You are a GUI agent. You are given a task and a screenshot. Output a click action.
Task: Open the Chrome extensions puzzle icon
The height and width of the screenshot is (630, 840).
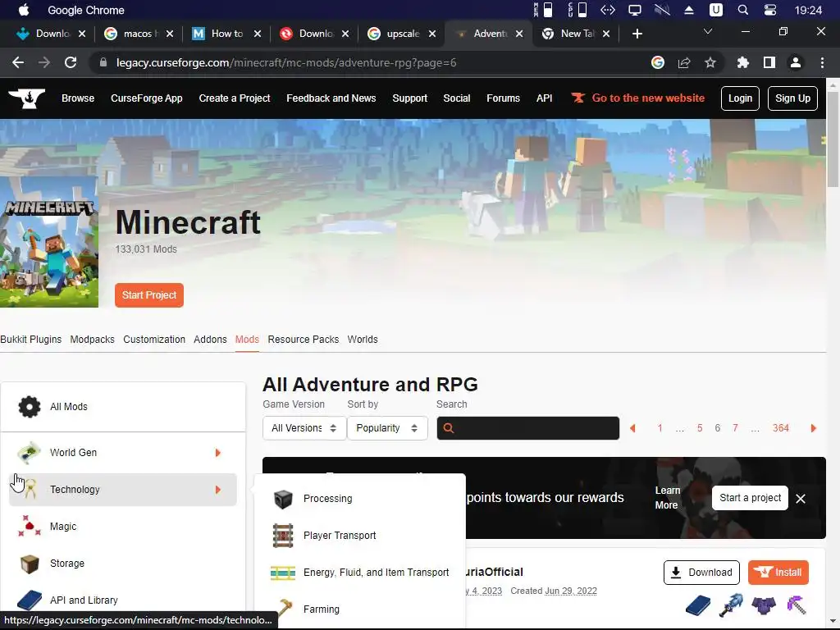click(x=742, y=62)
